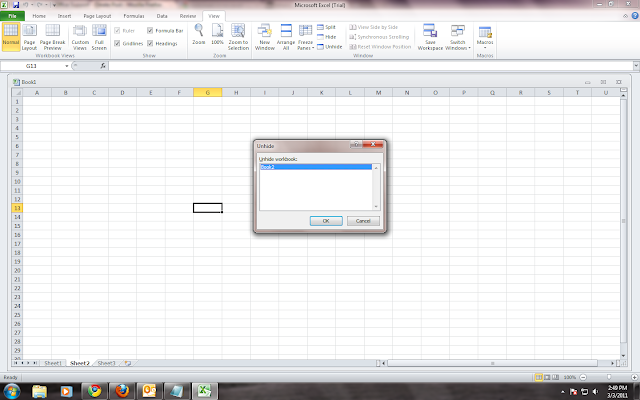
Task: Click Cancel in the Unhide dialog
Action: pyautogui.click(x=363, y=221)
